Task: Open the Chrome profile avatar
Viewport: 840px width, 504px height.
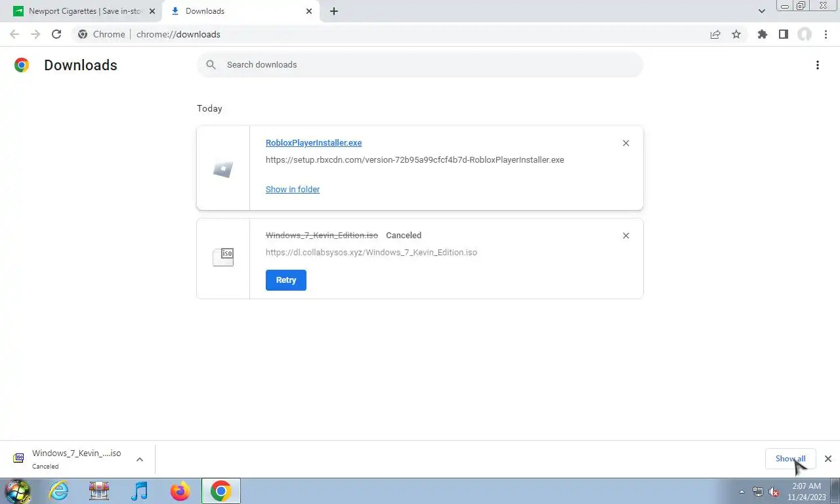Action: 805,34
